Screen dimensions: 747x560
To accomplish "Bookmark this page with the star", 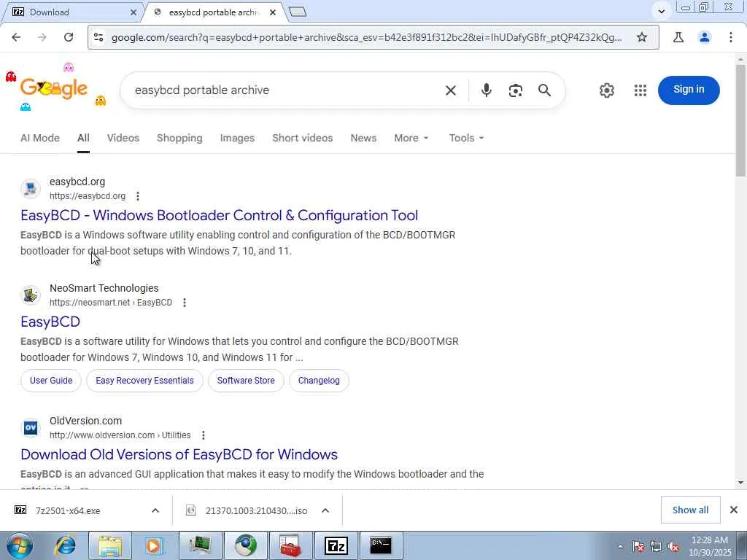I will [x=642, y=37].
